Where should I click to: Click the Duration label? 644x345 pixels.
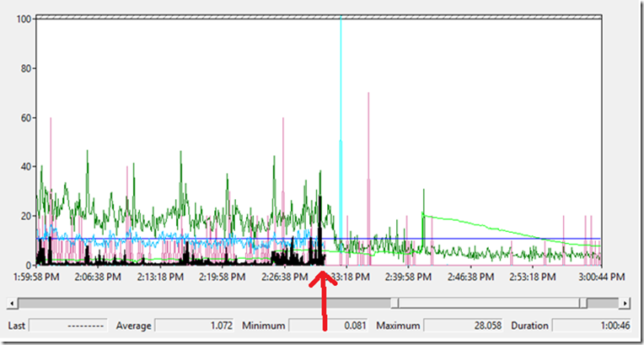pyautogui.click(x=529, y=326)
